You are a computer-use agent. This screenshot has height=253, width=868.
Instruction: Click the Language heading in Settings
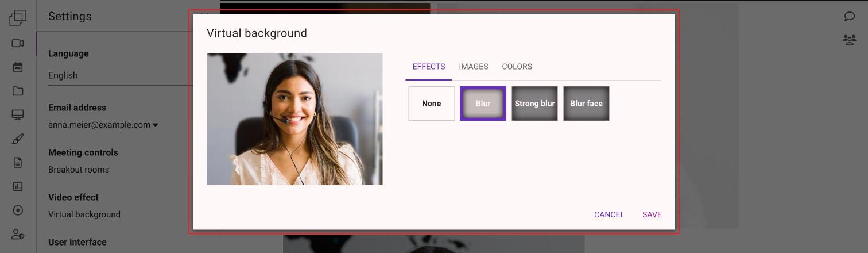[68, 53]
